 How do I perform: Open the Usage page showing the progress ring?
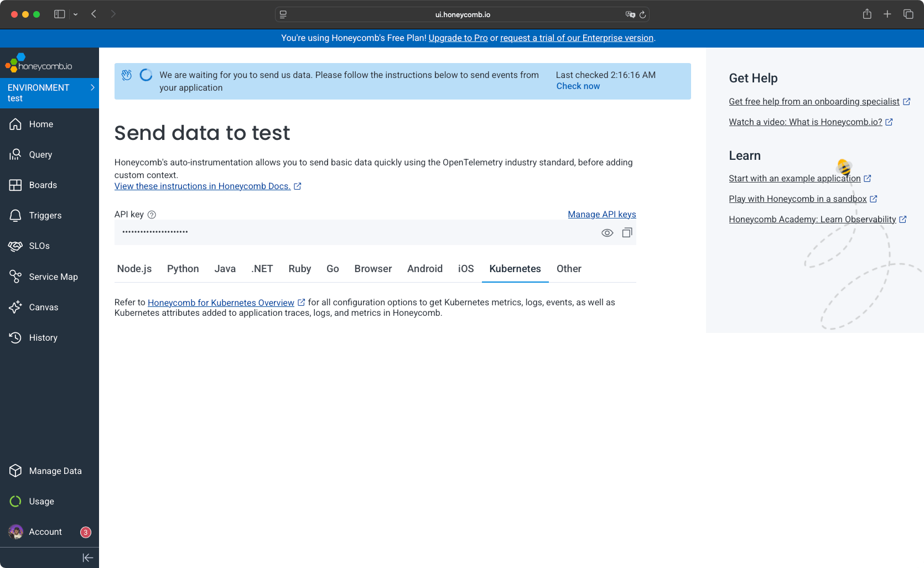pos(41,501)
